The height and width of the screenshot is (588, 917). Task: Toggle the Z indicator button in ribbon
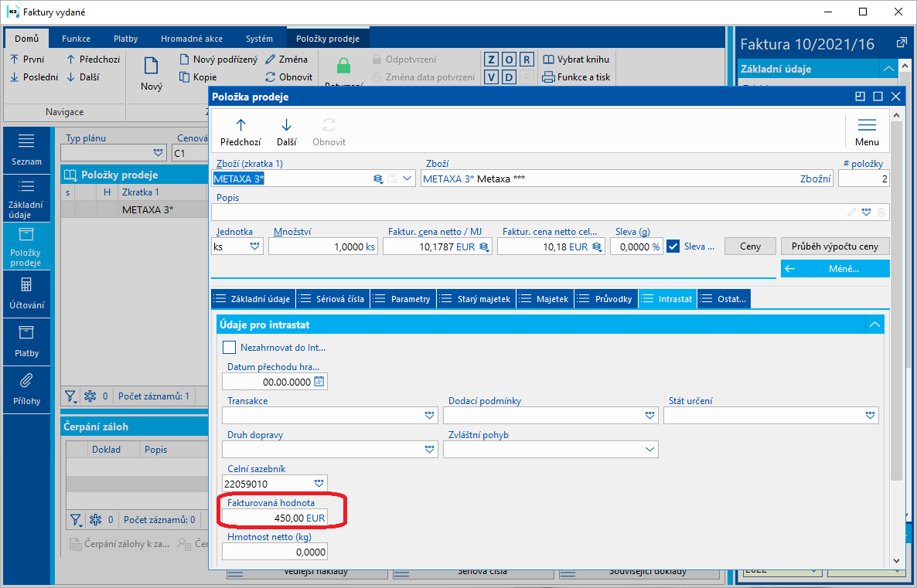tap(491, 59)
